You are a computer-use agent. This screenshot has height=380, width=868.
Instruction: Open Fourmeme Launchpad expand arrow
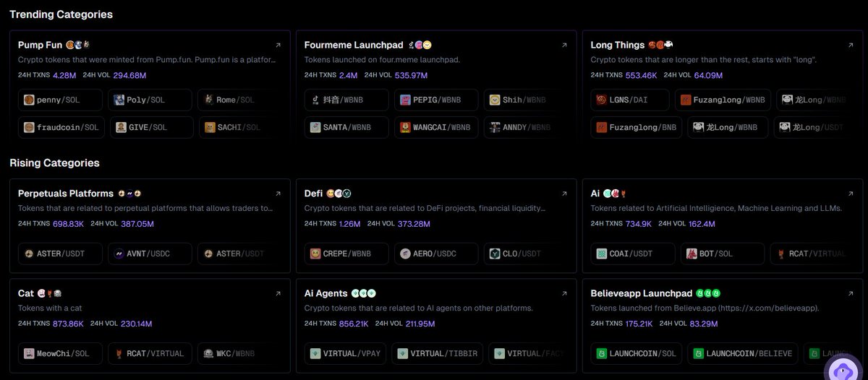pyautogui.click(x=564, y=45)
